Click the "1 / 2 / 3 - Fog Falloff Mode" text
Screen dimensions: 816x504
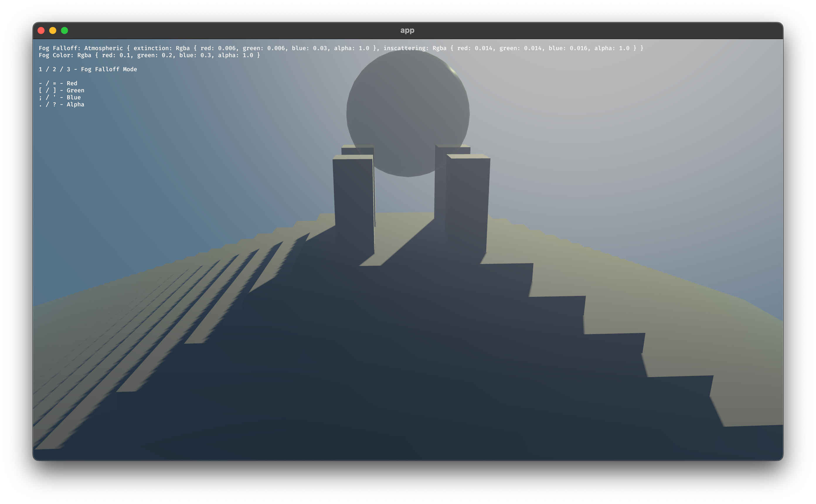(88, 69)
